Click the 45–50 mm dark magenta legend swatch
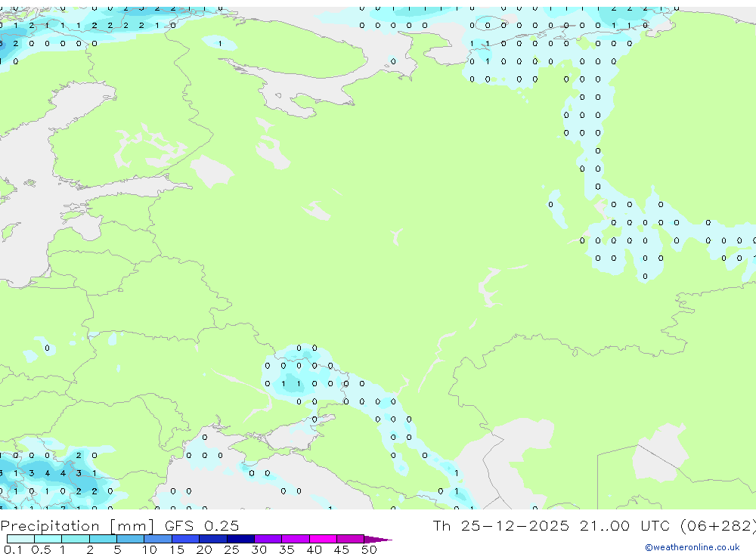The height and width of the screenshot is (554, 756). click(351, 539)
